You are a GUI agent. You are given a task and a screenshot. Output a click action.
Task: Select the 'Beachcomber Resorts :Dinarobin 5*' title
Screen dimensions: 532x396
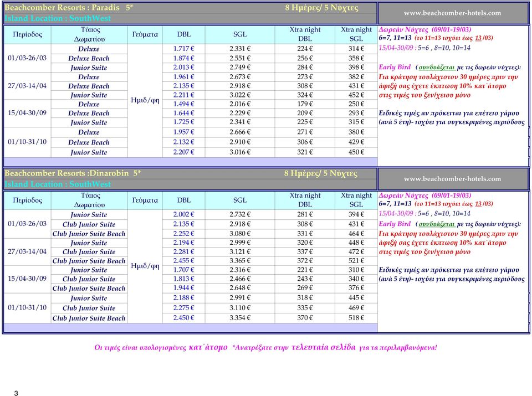[73, 173]
